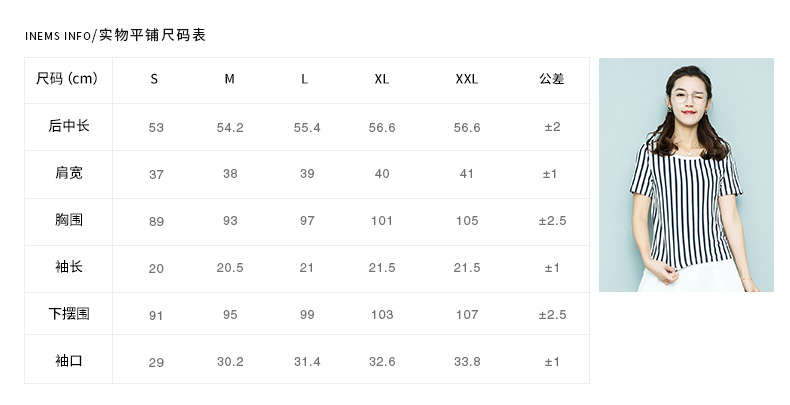
Task: Select the 后中长 row label
Action: pyautogui.click(x=68, y=127)
